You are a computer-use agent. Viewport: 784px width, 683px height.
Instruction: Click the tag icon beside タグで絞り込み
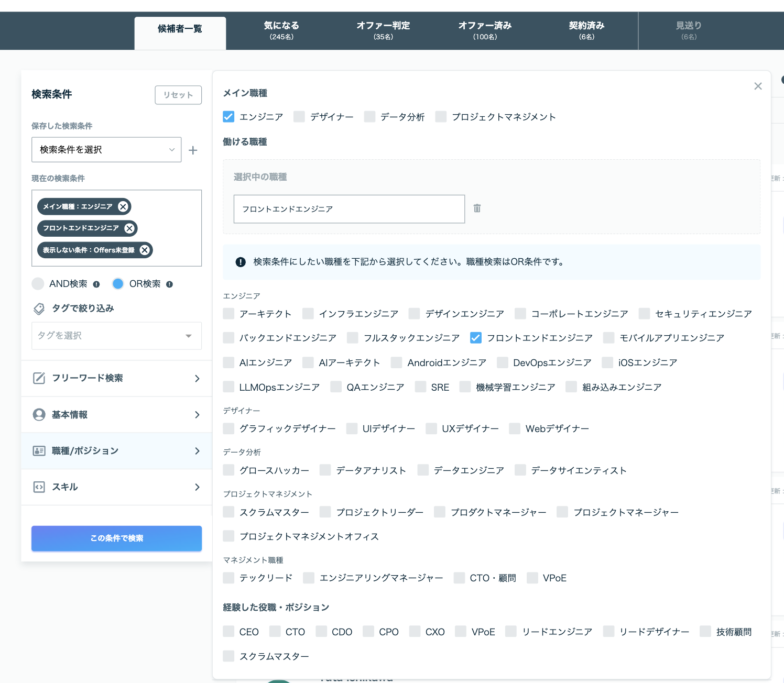[x=39, y=309]
